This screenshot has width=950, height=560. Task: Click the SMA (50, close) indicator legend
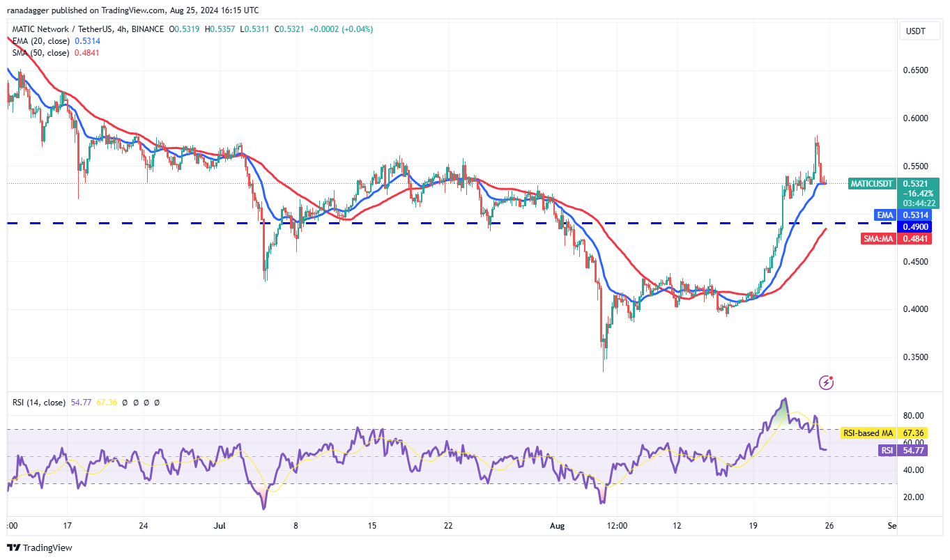[40, 52]
